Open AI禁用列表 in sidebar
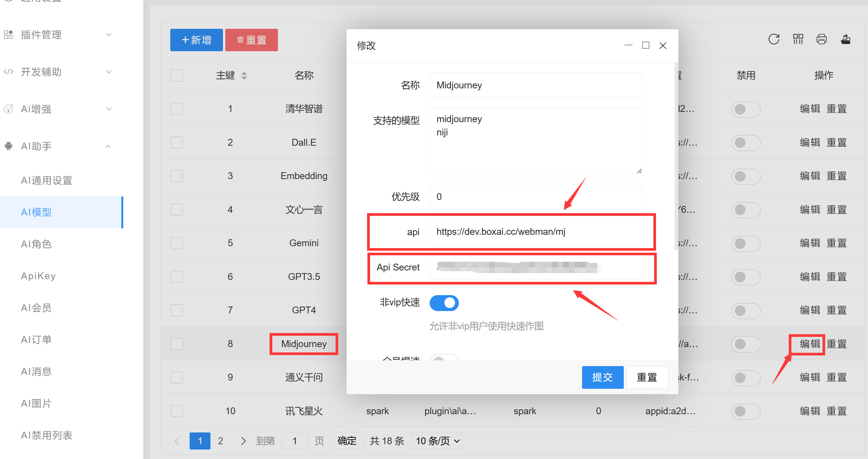Image resolution: width=868 pixels, height=459 pixels. click(47, 435)
